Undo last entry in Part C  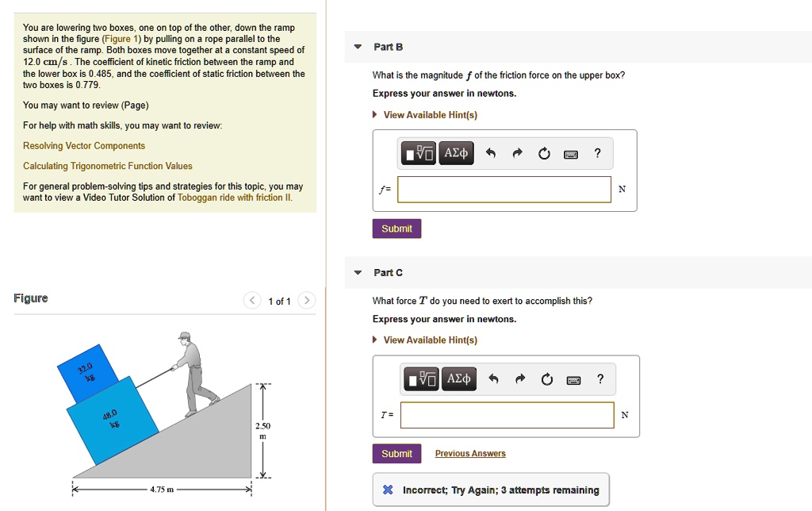[493, 379]
